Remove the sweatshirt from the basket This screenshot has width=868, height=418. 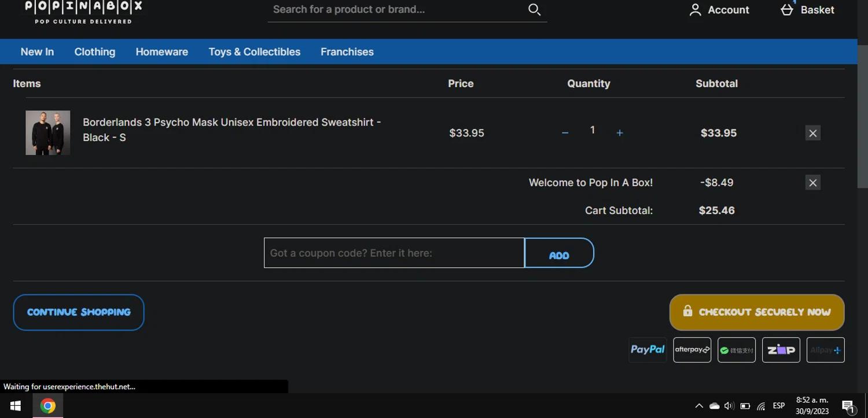tap(813, 133)
